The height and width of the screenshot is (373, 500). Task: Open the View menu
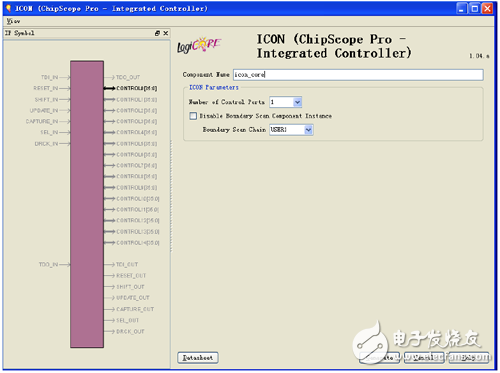pyautogui.click(x=13, y=21)
